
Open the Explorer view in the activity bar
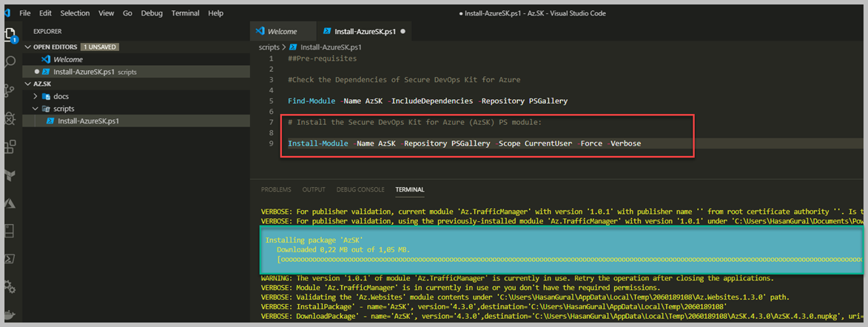coord(10,35)
